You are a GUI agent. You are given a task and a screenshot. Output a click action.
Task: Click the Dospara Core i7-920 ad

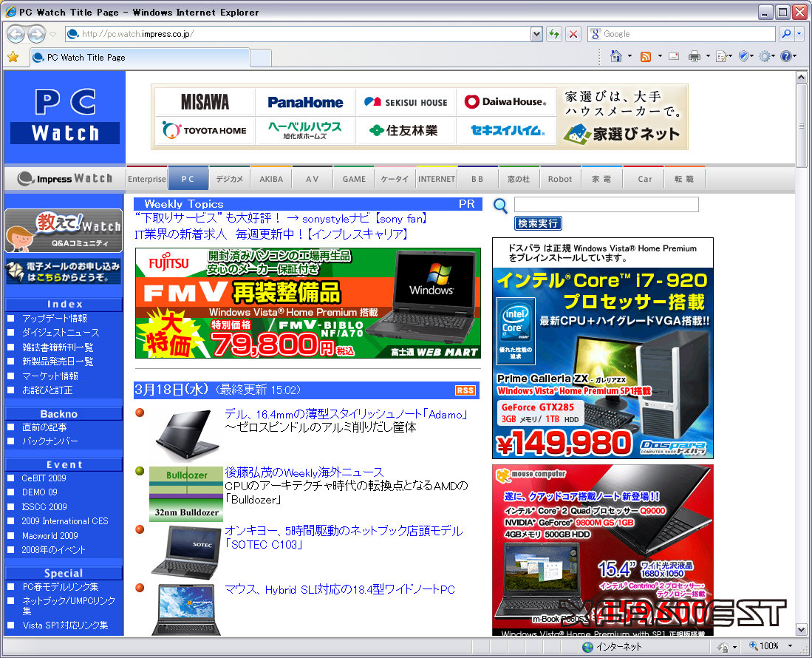pyautogui.click(x=603, y=348)
